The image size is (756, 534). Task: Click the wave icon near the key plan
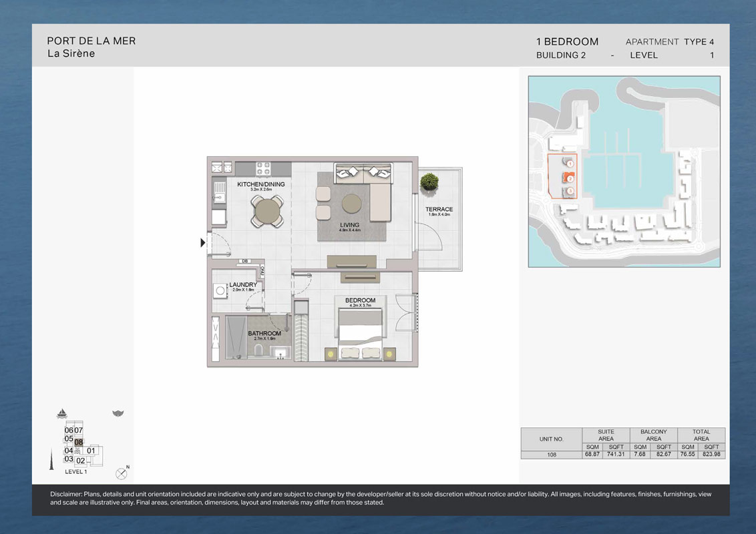(118, 413)
